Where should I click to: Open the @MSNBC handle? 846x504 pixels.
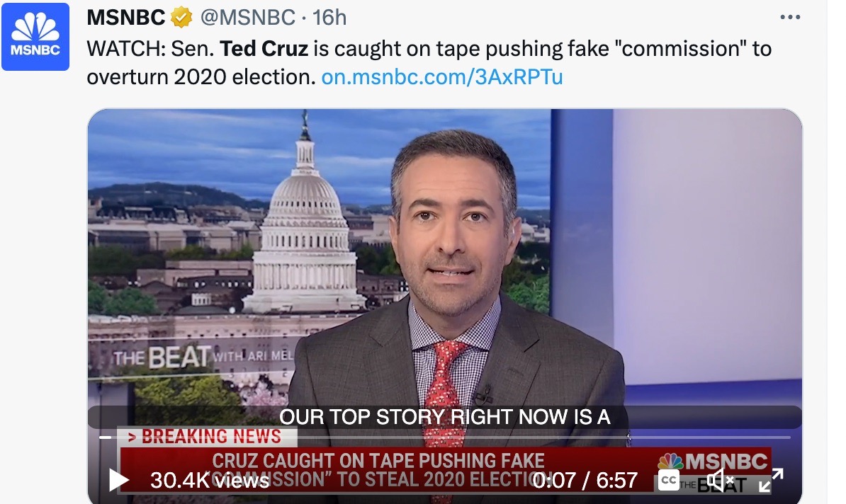(248, 18)
